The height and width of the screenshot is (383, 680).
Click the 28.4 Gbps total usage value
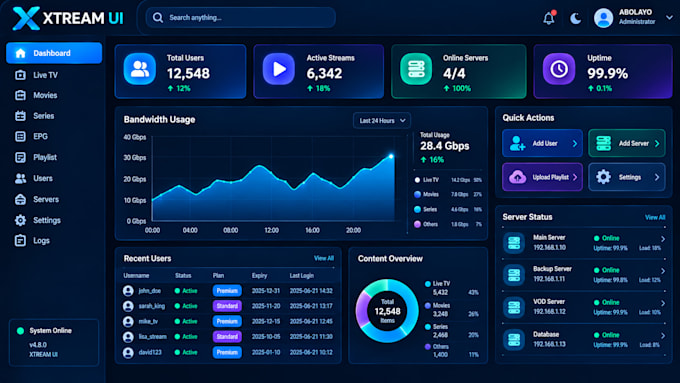[x=445, y=146]
